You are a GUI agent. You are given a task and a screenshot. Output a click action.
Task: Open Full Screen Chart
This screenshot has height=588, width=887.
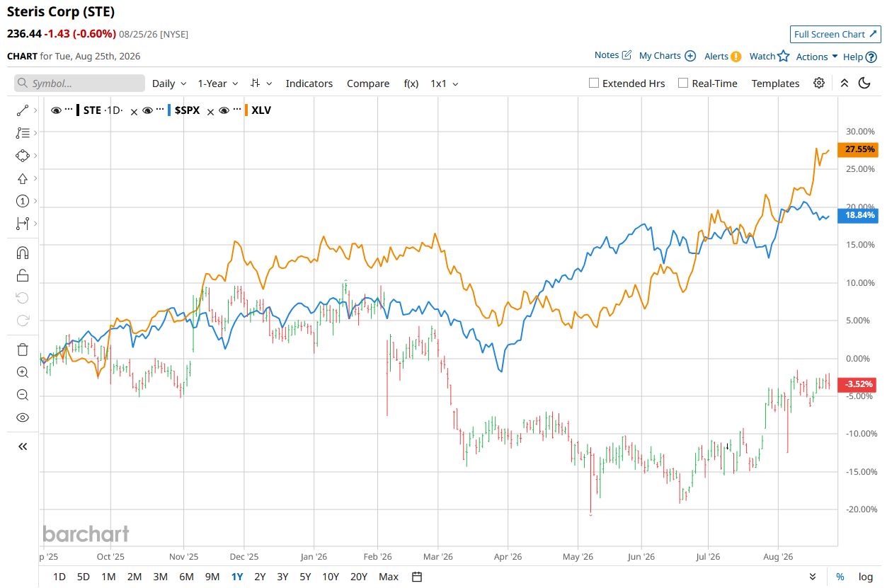click(x=835, y=34)
